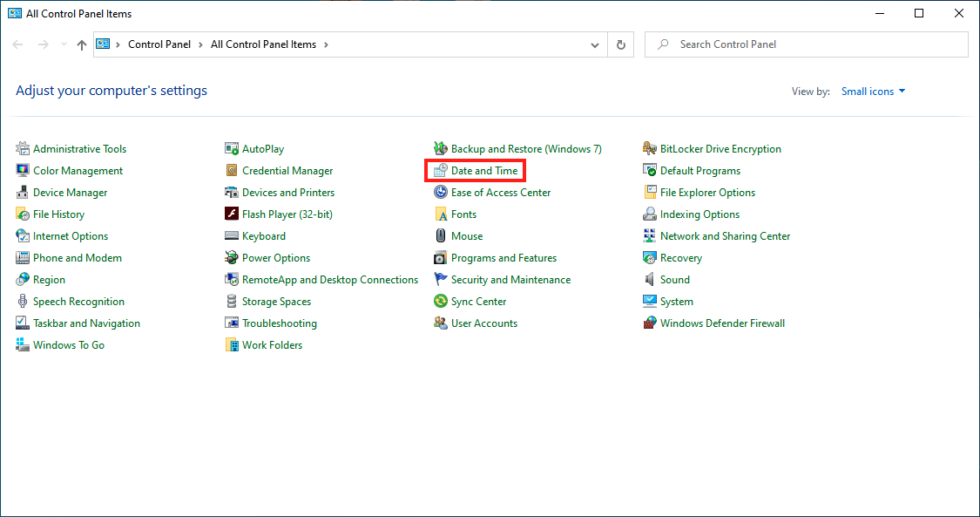Viewport: 980px width, 517px height.
Task: Open the Administrative Tools icon
Action: (23, 149)
